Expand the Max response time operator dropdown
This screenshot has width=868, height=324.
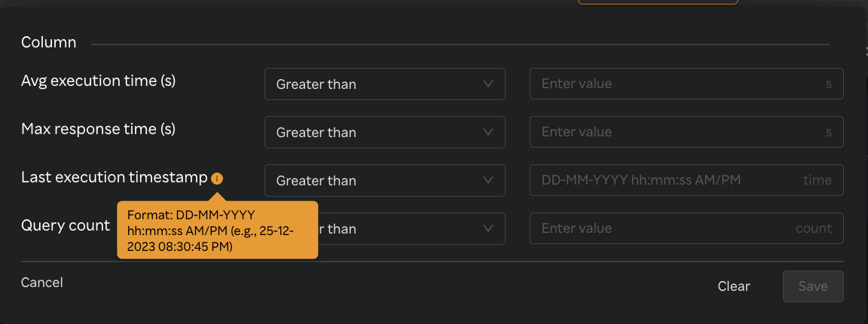point(384,133)
